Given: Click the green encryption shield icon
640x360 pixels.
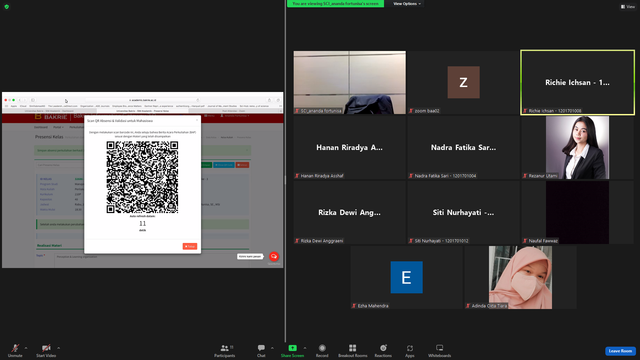Looking at the screenshot, I should tap(7, 7).
